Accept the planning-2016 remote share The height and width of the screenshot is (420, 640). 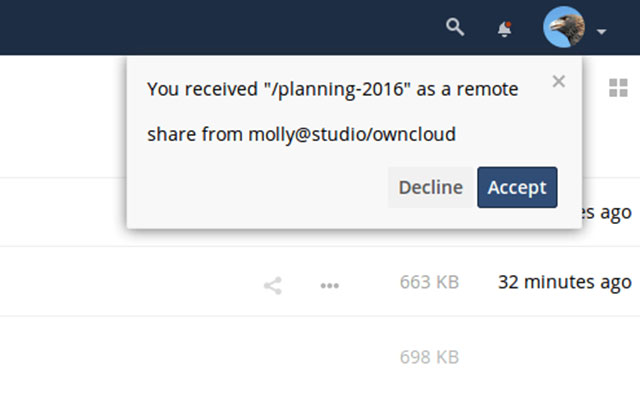tap(517, 187)
